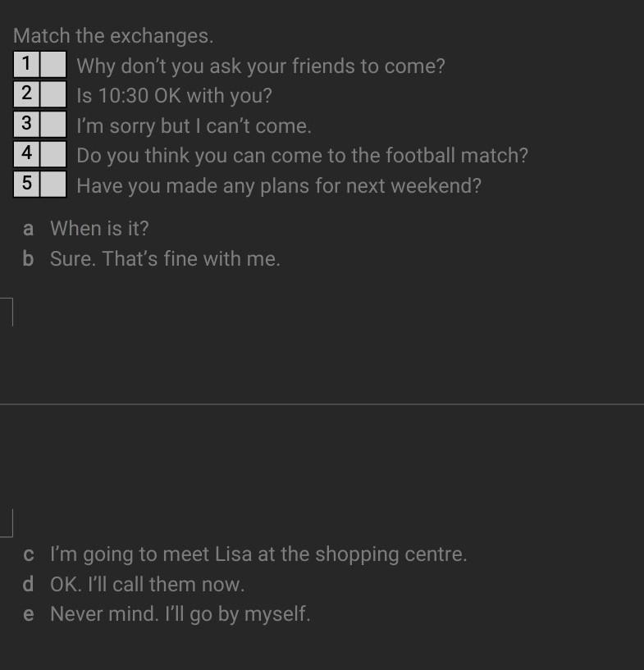The height and width of the screenshot is (670, 644).
Task: Click the football match question text
Action: point(302,156)
